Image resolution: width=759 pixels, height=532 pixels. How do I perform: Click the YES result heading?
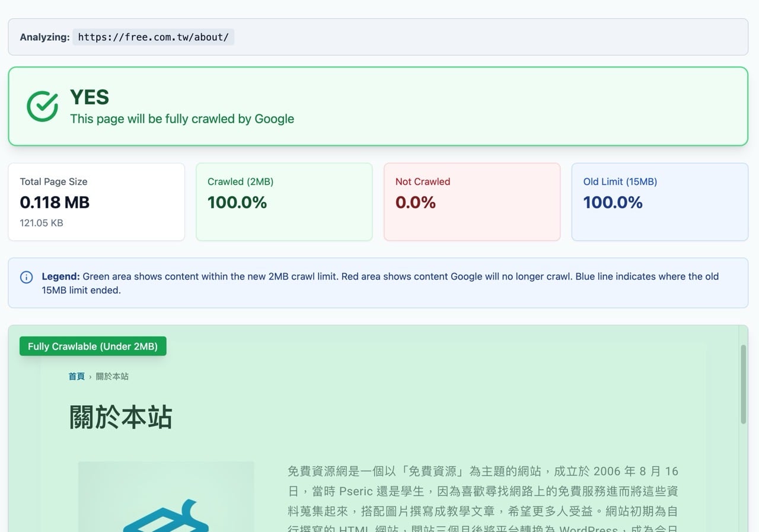click(90, 97)
